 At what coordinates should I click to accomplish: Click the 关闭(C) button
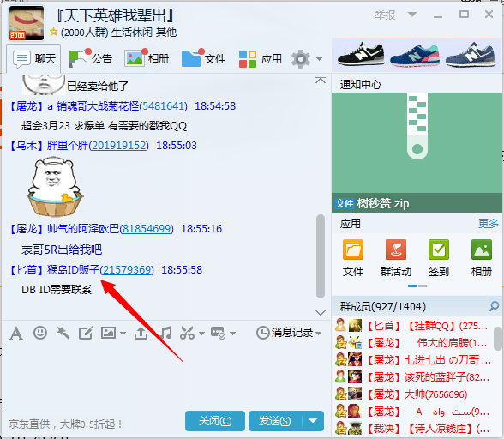[x=214, y=421]
